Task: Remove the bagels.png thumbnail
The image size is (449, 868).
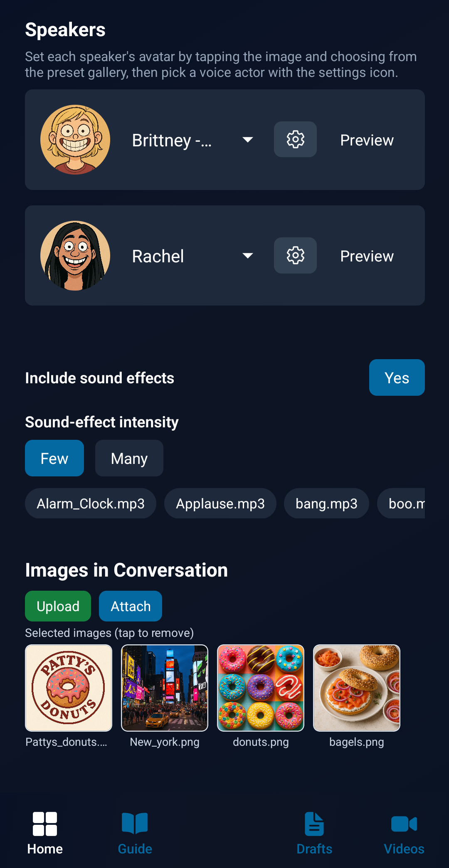Action: 357,688
